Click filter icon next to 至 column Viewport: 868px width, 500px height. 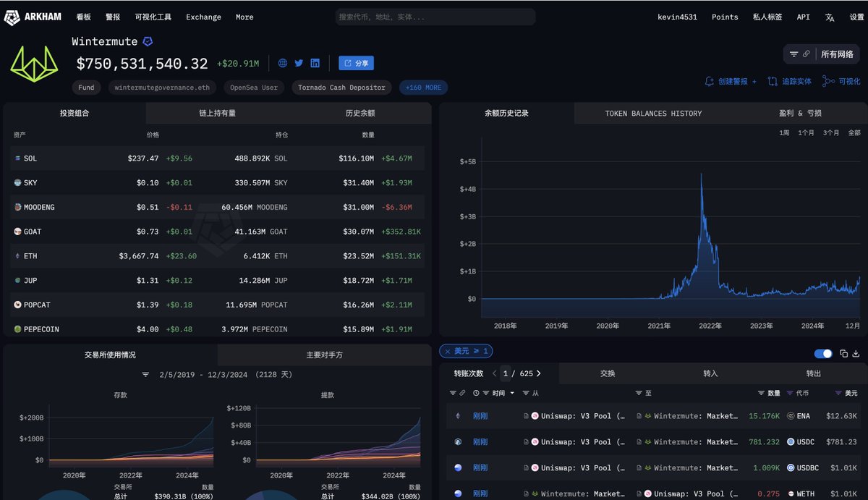point(639,393)
